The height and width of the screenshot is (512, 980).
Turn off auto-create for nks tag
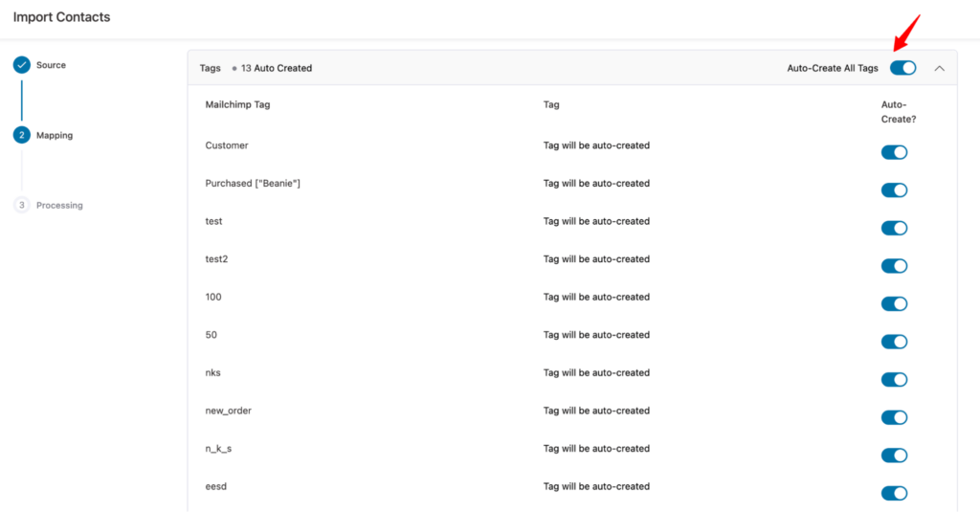point(894,380)
